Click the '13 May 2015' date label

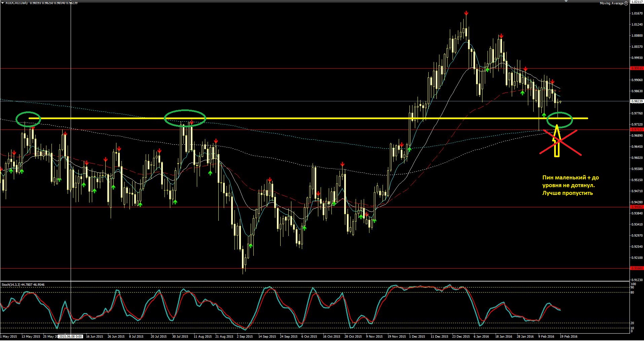point(31,336)
